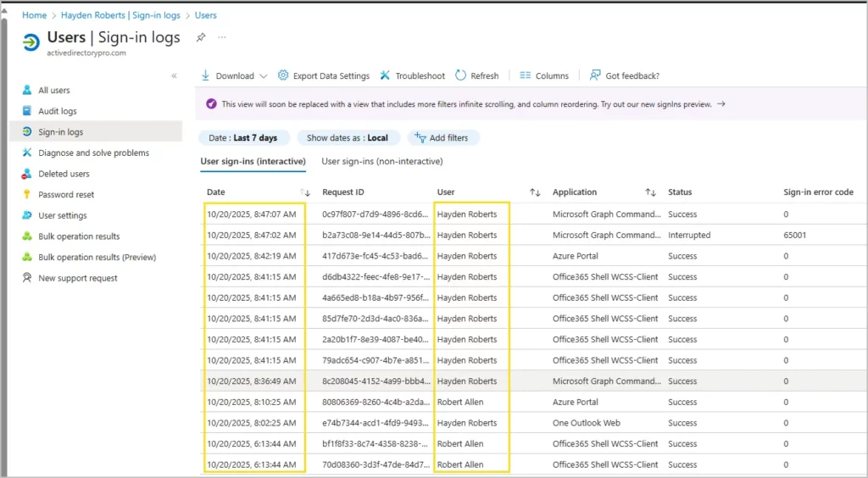Click the Troubleshoot tools icon
This screenshot has width=868, height=478.
(x=385, y=75)
